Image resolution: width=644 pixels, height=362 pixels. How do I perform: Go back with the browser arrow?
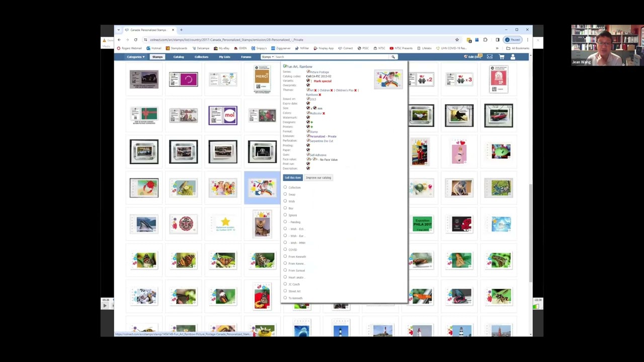(x=119, y=40)
